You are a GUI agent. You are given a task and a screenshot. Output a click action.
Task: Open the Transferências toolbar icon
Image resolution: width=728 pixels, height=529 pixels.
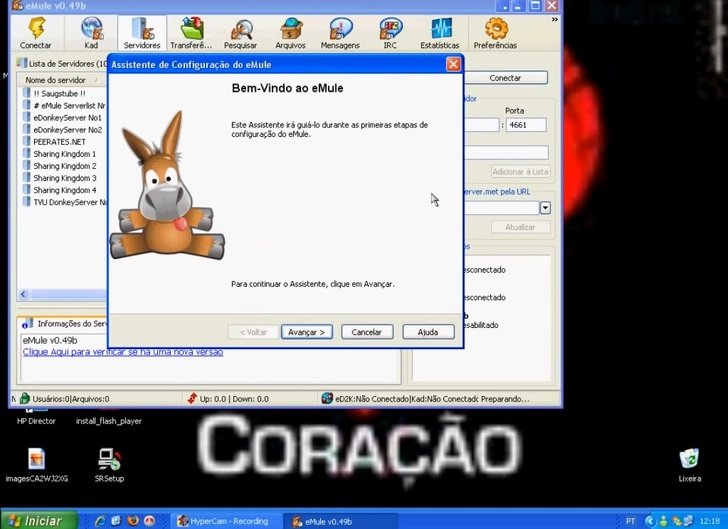click(191, 33)
